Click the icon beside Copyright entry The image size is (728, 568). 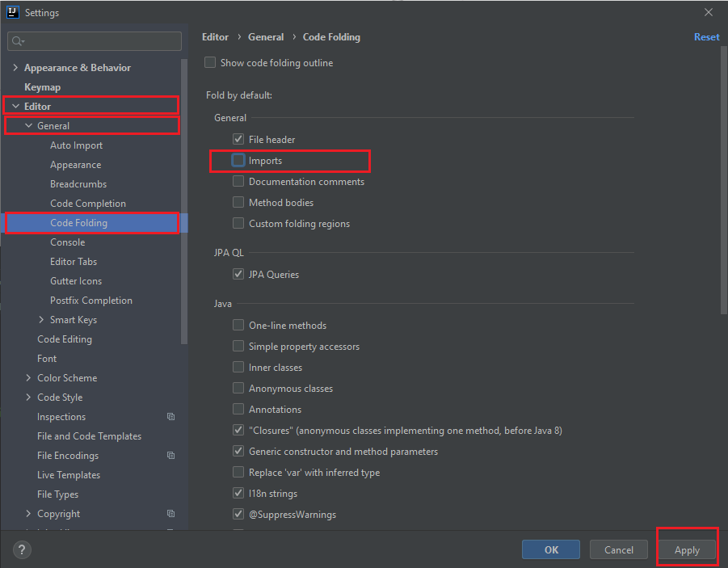click(x=170, y=513)
